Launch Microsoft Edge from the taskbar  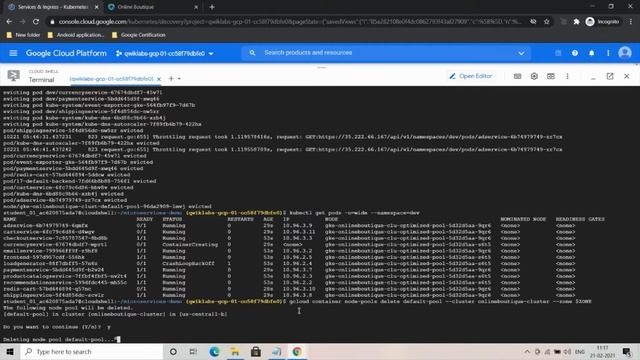coord(214,352)
